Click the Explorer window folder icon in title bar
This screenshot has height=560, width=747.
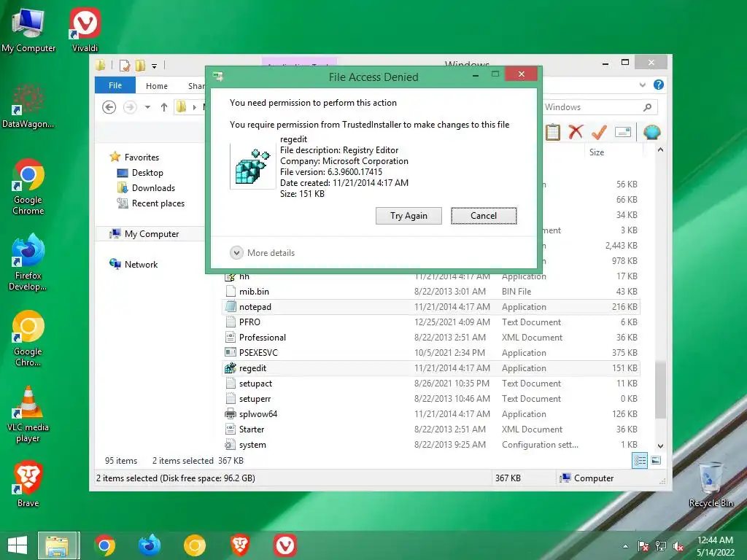point(100,65)
